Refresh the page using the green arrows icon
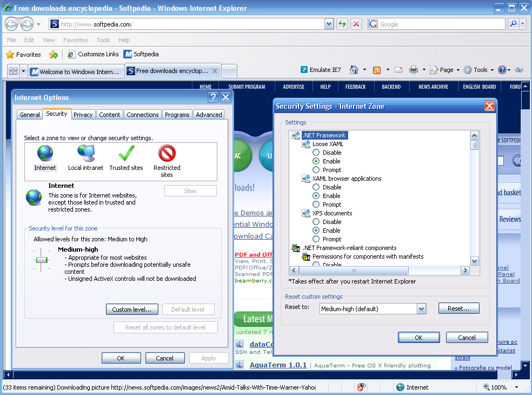 click(x=342, y=24)
